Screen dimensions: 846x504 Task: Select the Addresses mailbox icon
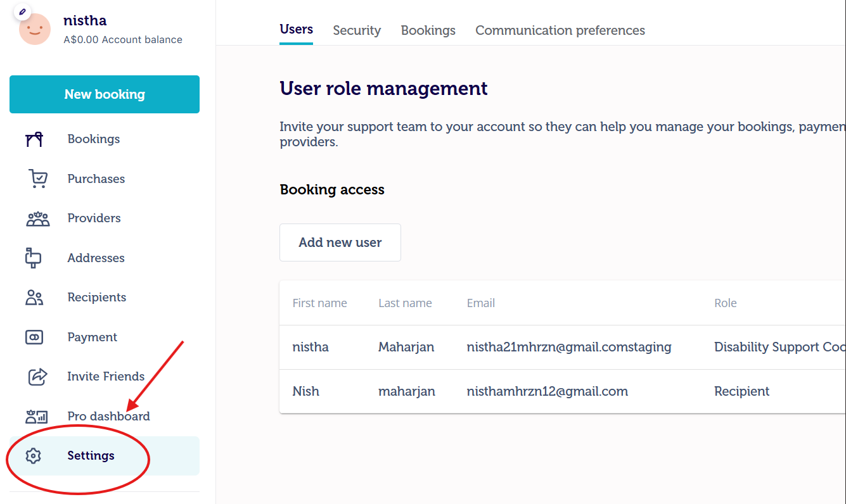pyautogui.click(x=32, y=258)
